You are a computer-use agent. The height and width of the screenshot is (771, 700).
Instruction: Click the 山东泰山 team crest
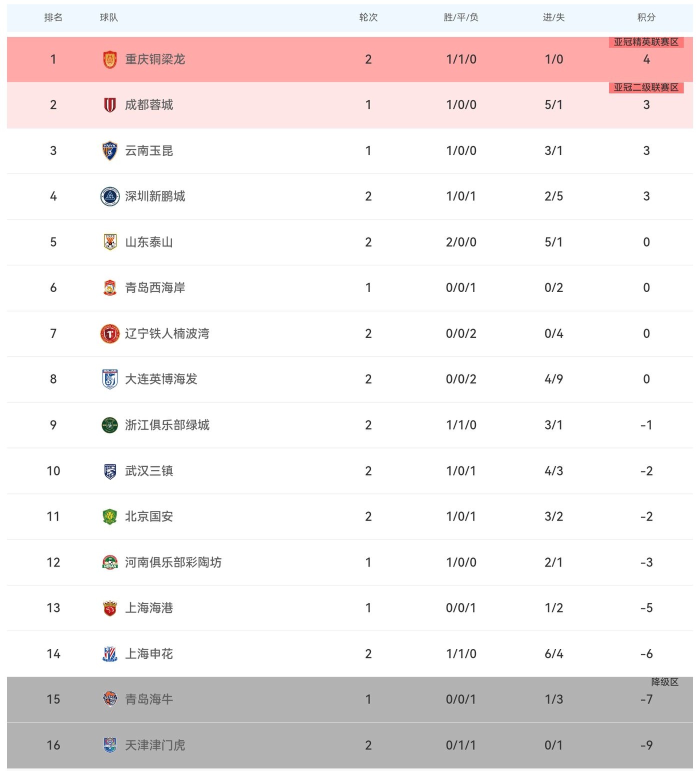(x=109, y=242)
